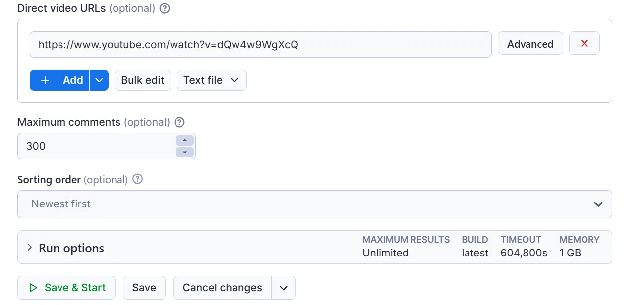Show help icon next to Maximum comments
Screen dimensions: 644x305
point(180,122)
